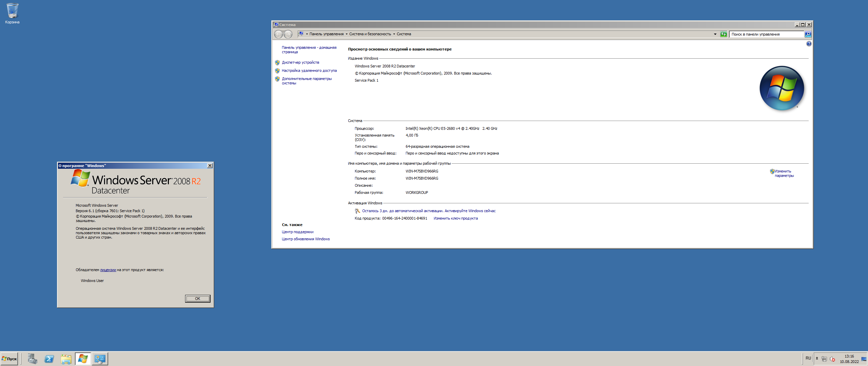Open Дополнительные параметры системы link
Viewport: 868px width, 366px height.
(307, 81)
